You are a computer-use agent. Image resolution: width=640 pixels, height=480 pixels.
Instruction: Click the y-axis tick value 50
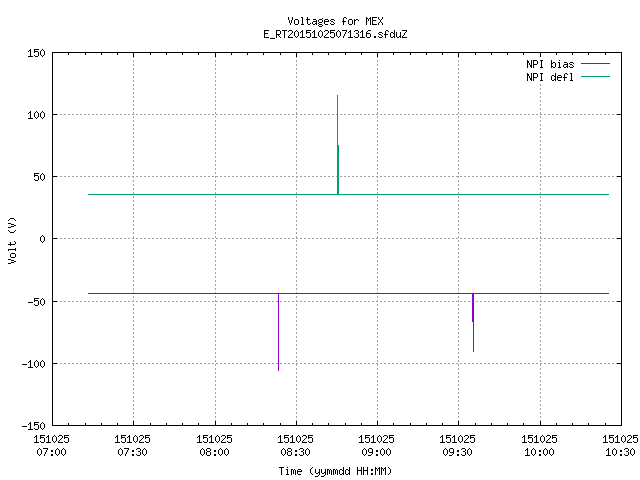40,177
